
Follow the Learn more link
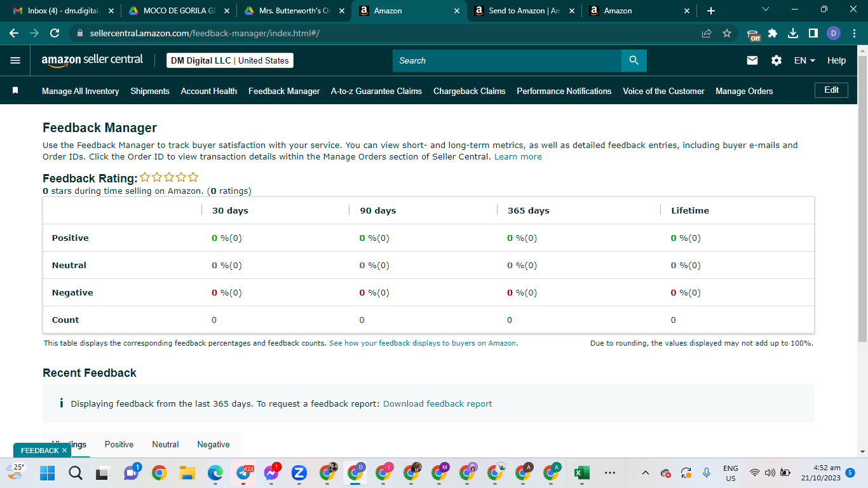click(x=518, y=157)
